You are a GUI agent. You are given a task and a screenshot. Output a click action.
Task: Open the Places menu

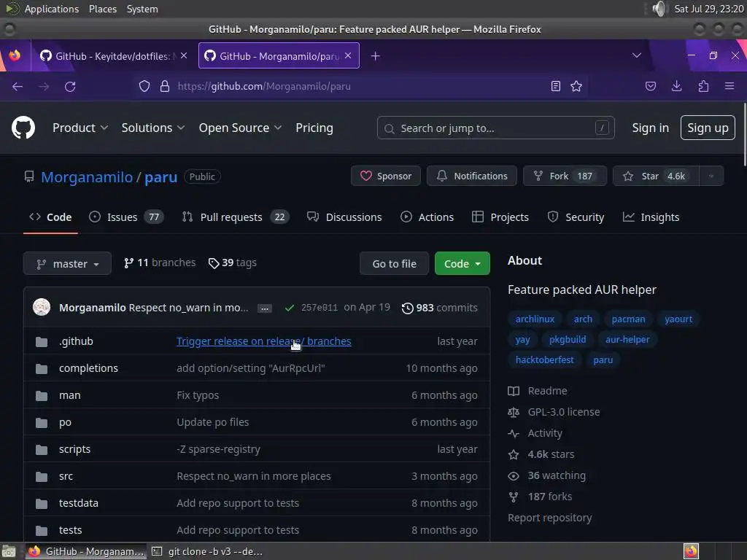(x=102, y=9)
